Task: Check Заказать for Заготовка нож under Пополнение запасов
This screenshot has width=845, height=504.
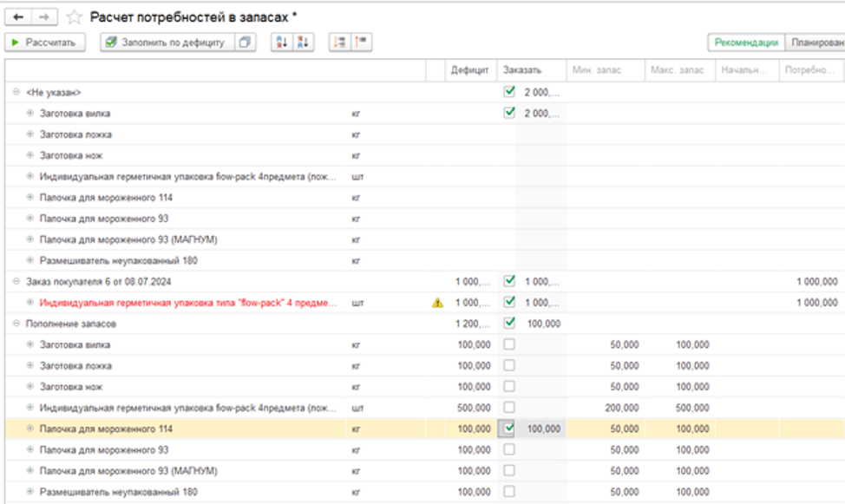Action: (x=509, y=386)
